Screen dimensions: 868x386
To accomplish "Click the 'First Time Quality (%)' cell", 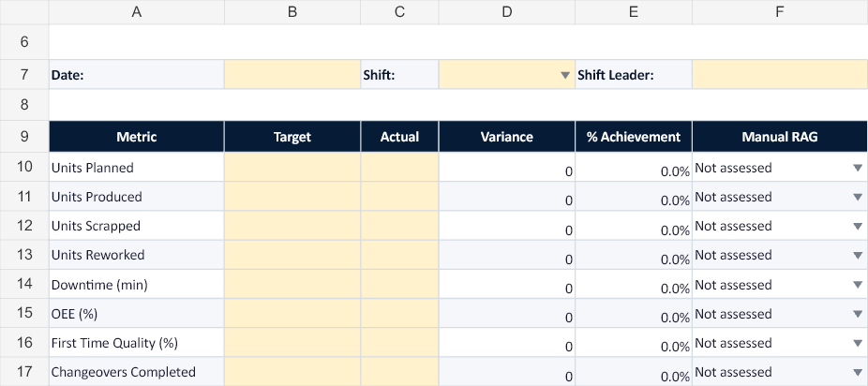I will (136, 343).
